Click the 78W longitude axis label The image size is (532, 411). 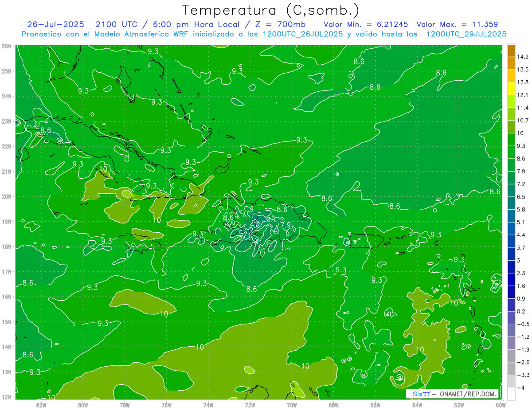click(125, 405)
